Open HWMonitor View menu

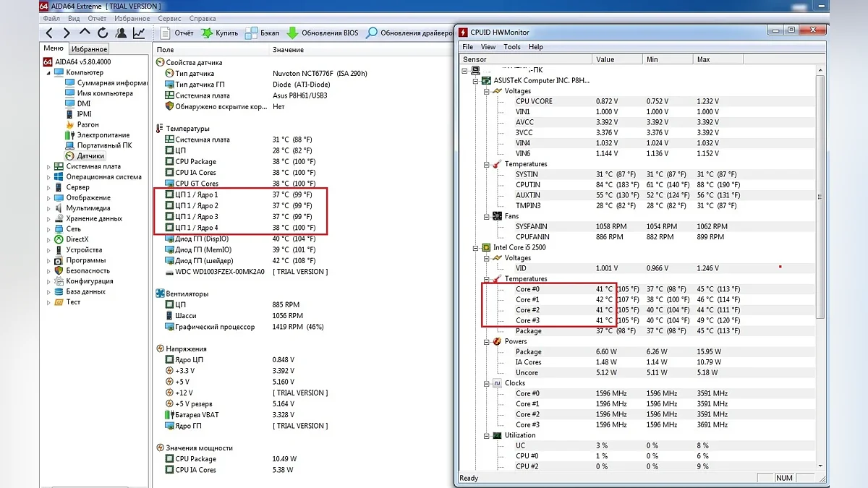tap(488, 47)
